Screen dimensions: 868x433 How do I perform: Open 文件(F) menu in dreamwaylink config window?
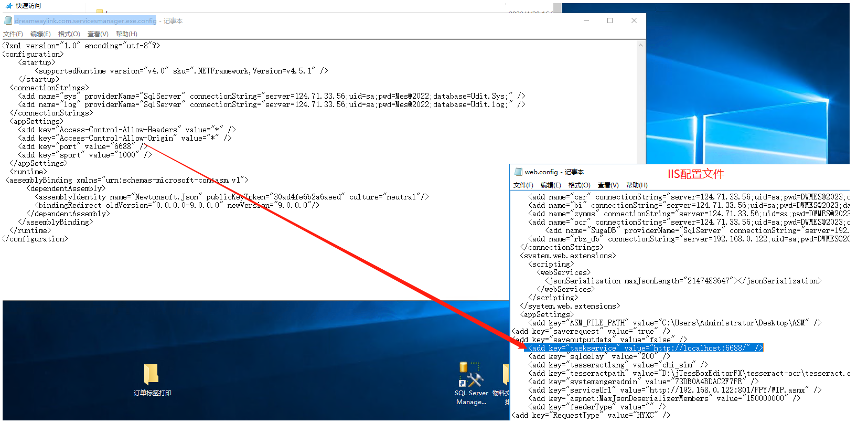click(13, 34)
